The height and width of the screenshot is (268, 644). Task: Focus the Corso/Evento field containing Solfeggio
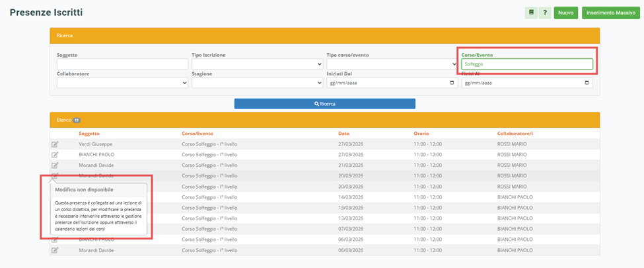click(527, 64)
